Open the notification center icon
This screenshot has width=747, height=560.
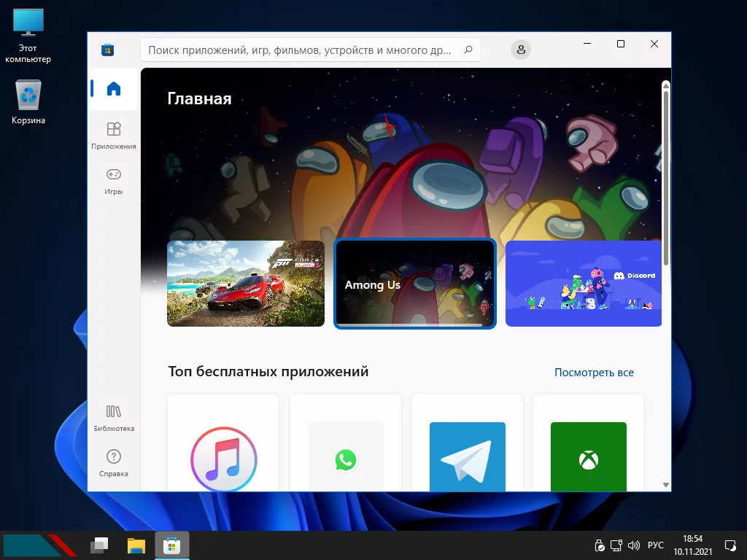pos(730,545)
